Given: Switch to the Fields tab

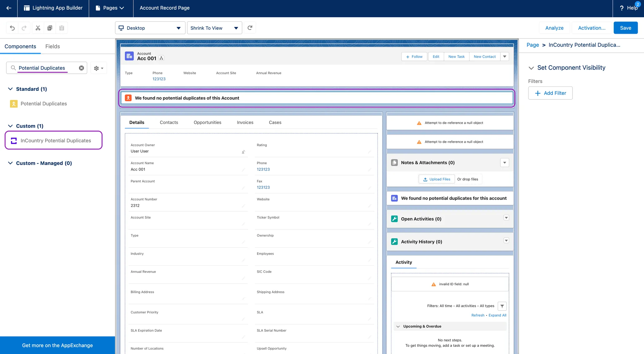Looking at the screenshot, I should pos(52,47).
